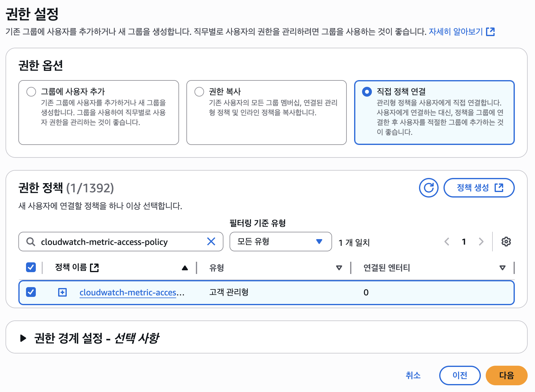Click external link icon beside 정책 이름

coord(94,268)
